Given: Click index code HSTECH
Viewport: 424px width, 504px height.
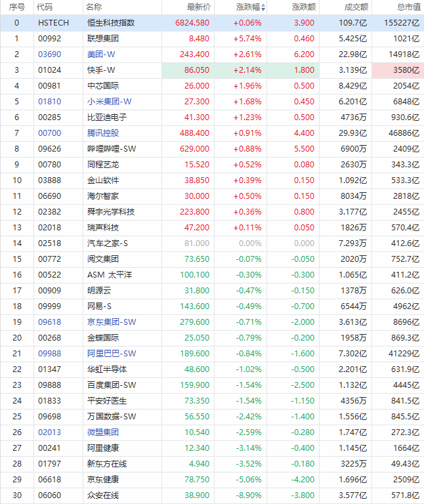Looking at the screenshot, I should pyautogui.click(x=53, y=23).
